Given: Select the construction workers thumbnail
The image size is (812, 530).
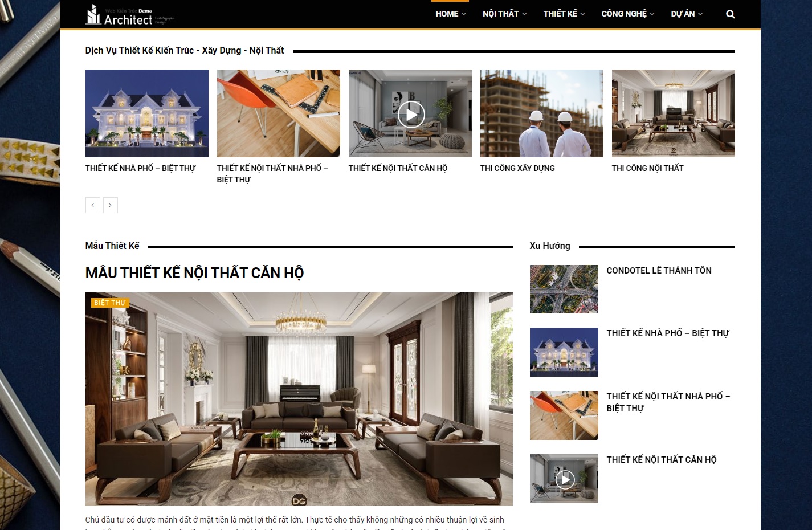Looking at the screenshot, I should [542, 113].
